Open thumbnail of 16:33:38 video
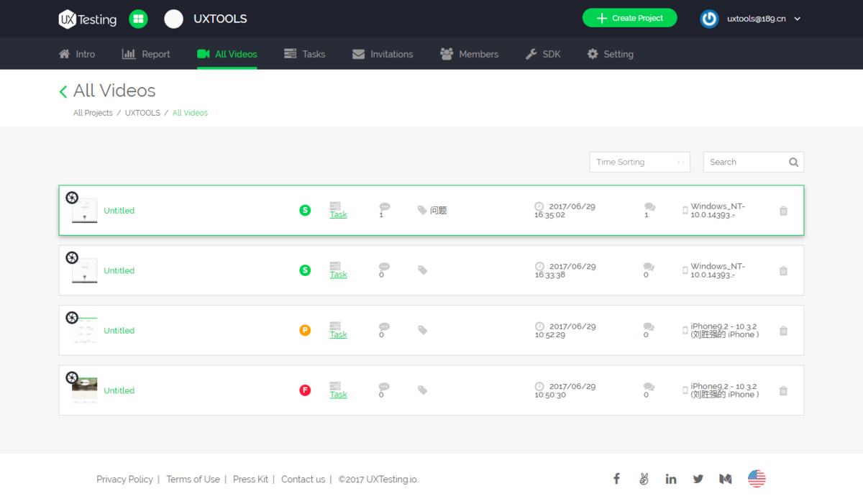Viewport: 863px width, 504px height. 84,270
